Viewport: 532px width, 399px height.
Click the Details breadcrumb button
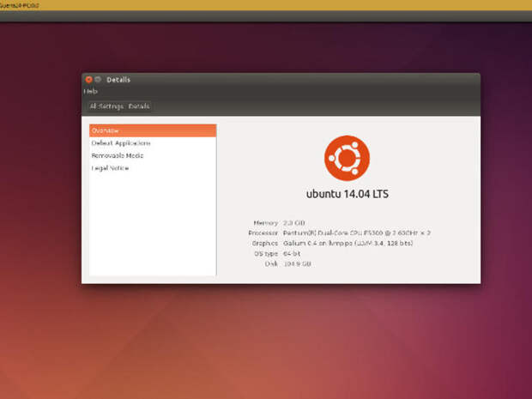[x=139, y=106]
